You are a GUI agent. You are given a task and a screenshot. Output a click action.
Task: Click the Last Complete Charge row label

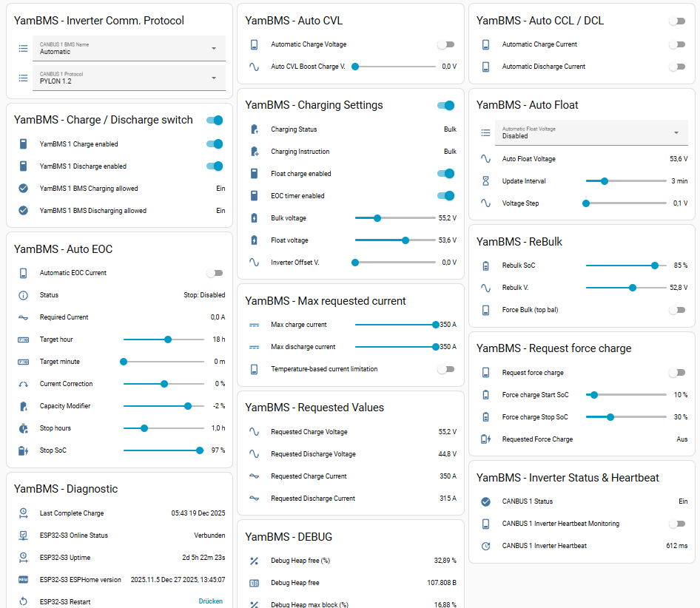point(72,513)
